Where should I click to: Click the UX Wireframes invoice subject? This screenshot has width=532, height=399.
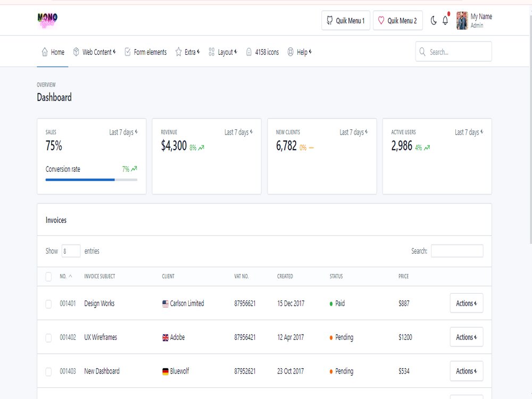click(101, 337)
